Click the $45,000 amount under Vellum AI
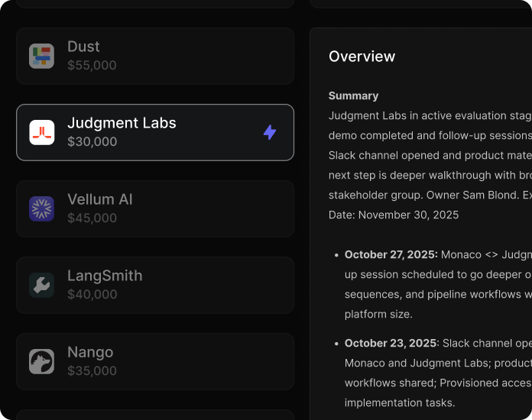The width and height of the screenshot is (532, 420). tap(92, 218)
